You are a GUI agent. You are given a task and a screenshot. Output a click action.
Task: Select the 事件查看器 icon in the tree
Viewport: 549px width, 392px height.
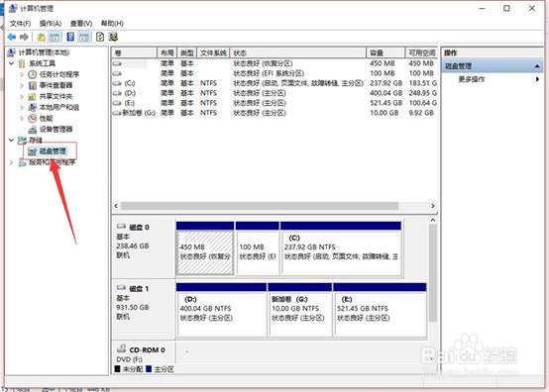coord(33,85)
